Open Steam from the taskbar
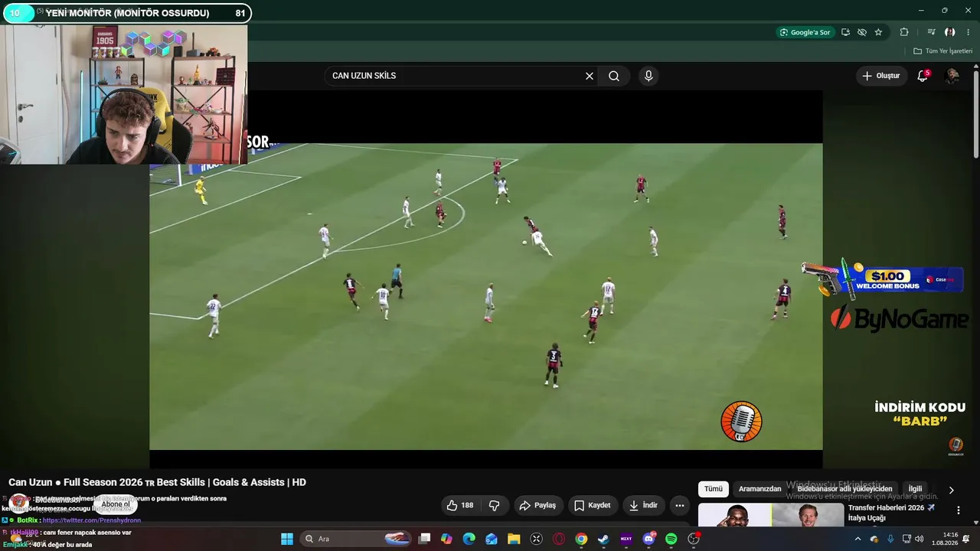 [603, 539]
